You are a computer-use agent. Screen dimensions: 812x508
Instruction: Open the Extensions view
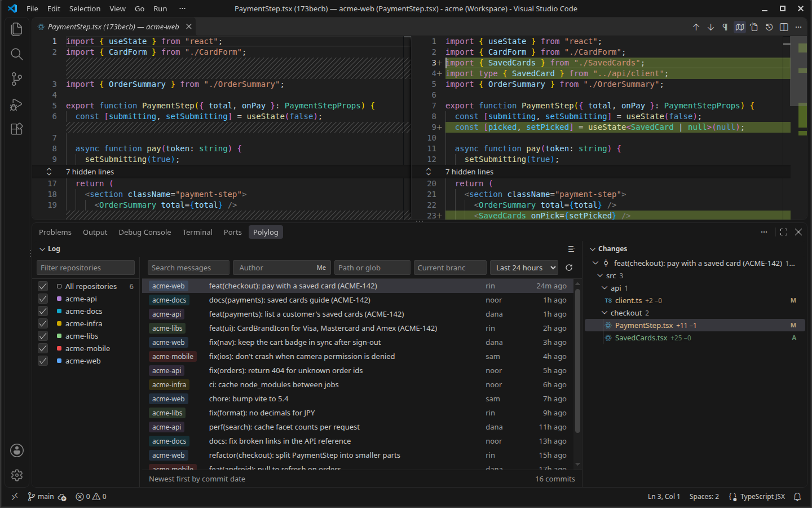(17, 129)
